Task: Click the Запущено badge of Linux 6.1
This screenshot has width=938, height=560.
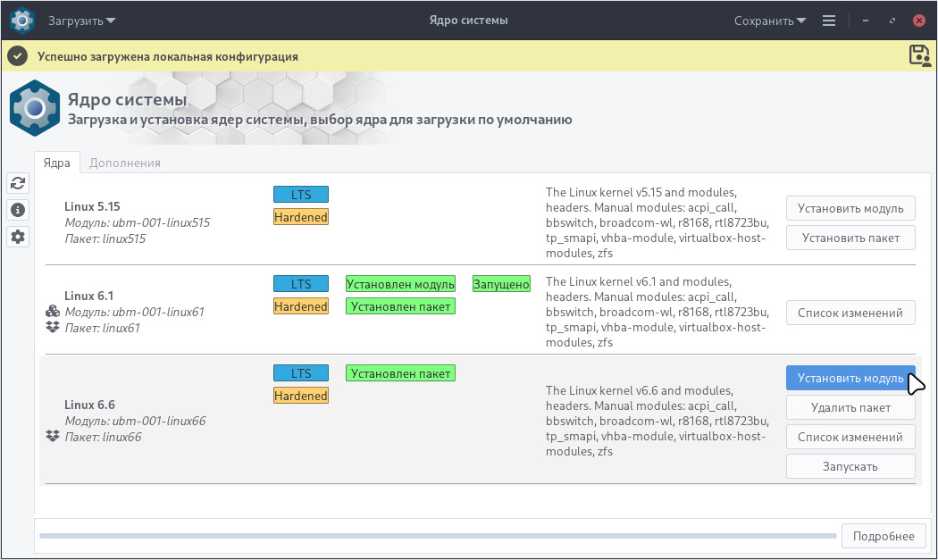Action: tap(501, 284)
